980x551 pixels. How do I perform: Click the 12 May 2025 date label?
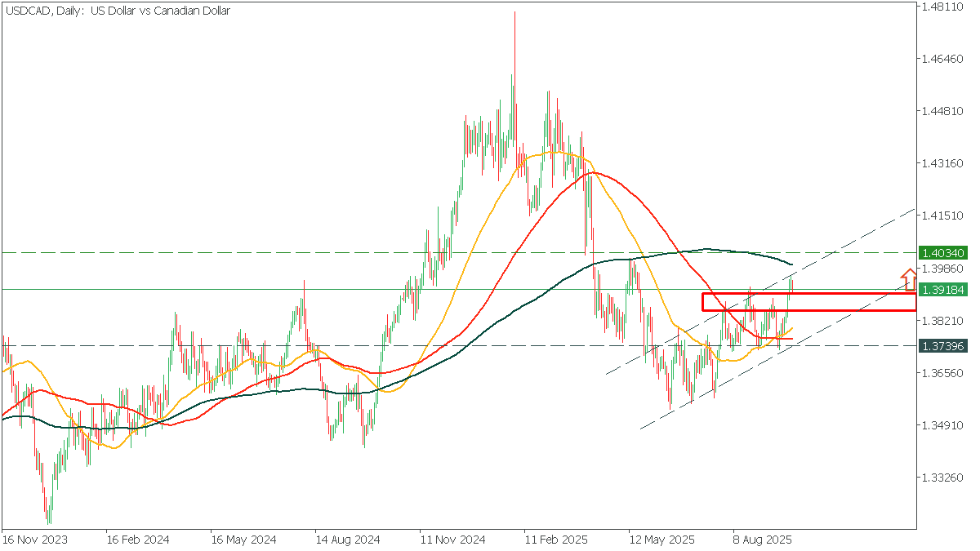coord(662,540)
